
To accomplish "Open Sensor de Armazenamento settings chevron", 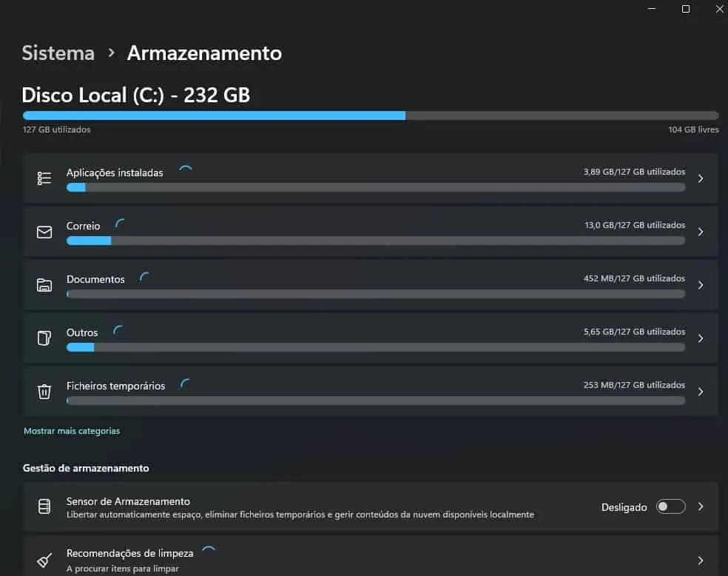I will 701,507.
